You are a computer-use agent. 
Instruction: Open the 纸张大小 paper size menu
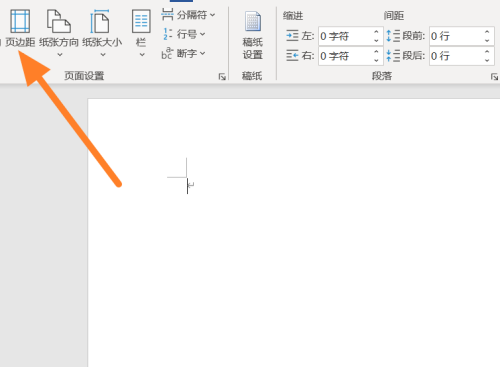click(x=102, y=33)
